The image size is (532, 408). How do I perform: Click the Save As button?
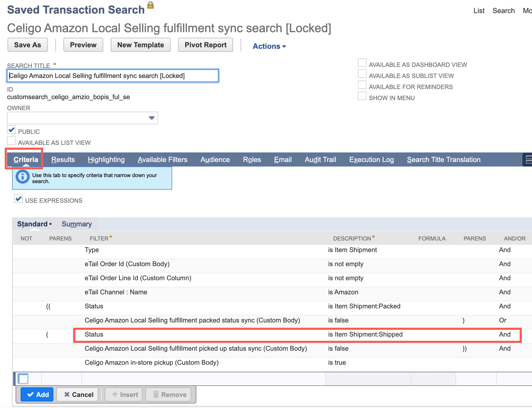28,45
